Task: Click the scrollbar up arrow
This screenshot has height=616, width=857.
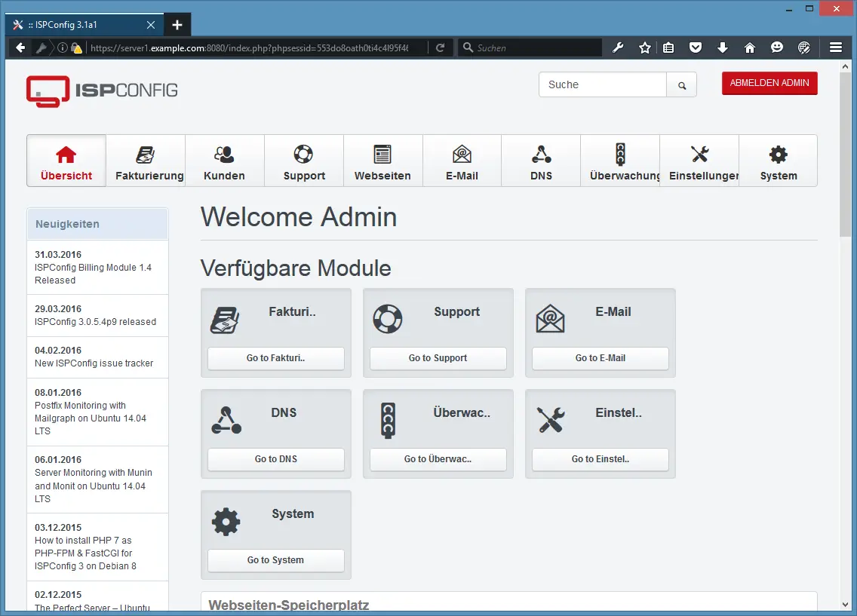Action: [846, 66]
